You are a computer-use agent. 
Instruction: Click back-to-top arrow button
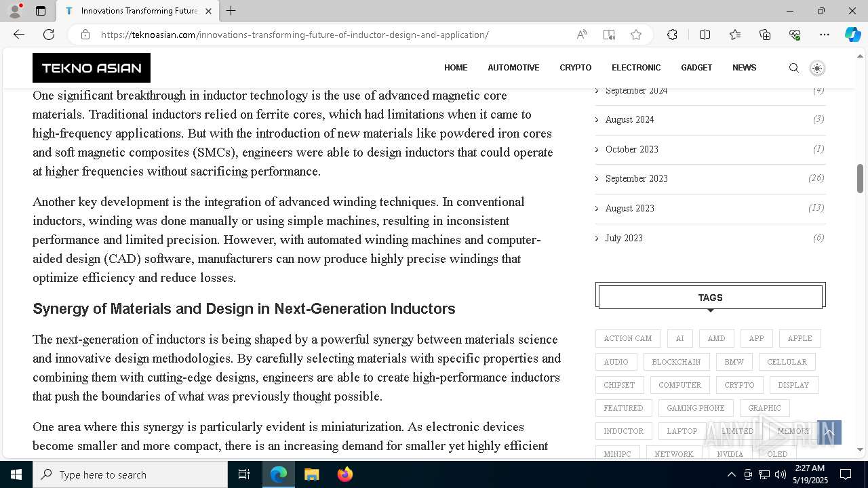(x=829, y=432)
